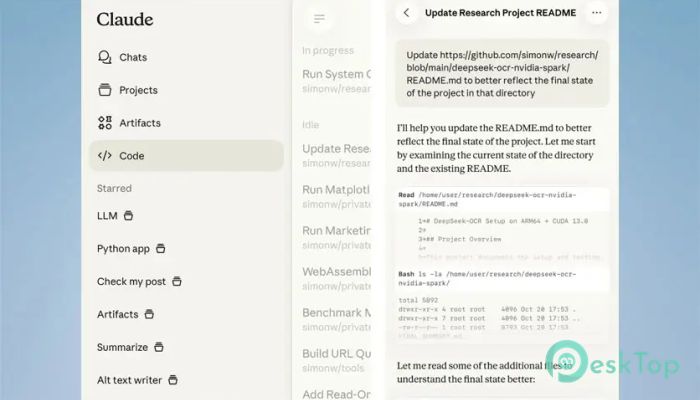Click the 'I'll help you update the README.md' reply text

496,148
